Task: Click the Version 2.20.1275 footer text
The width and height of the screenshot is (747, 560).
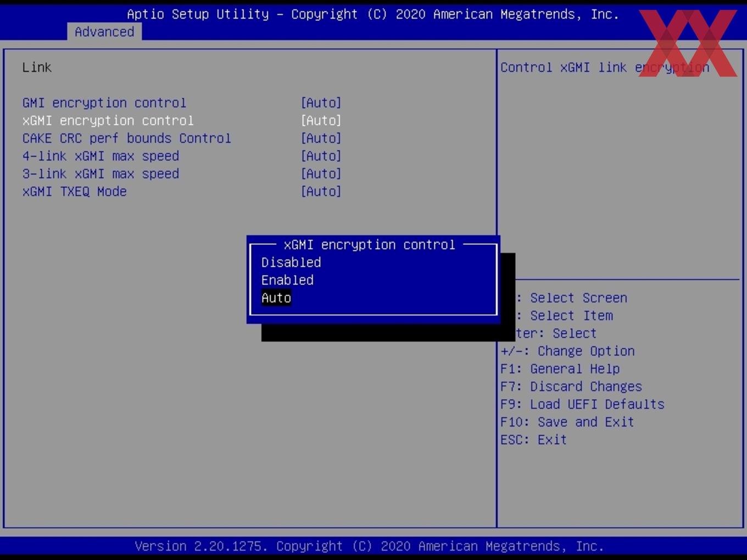Action: click(369, 546)
